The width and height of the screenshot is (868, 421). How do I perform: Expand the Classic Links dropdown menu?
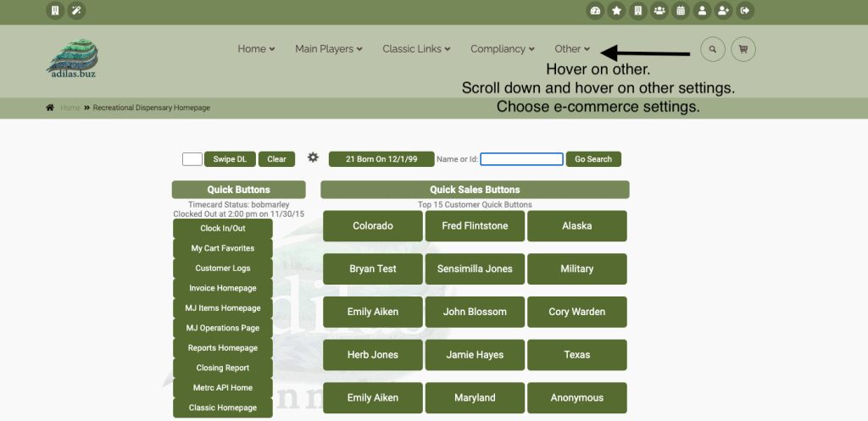(x=416, y=48)
